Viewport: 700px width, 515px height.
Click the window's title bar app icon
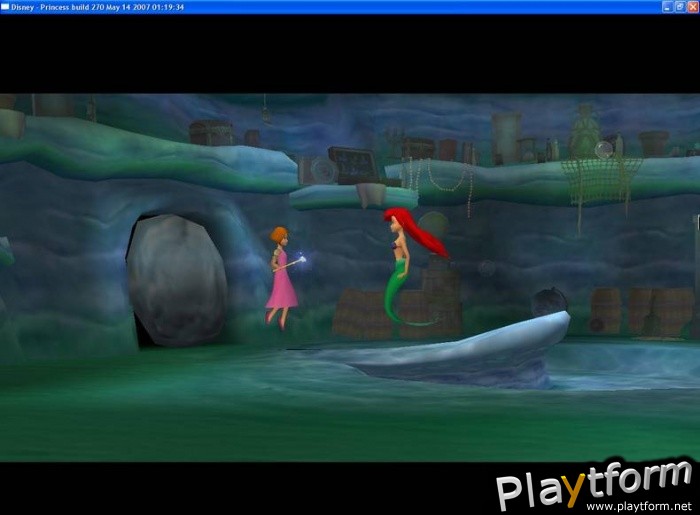[5, 7]
